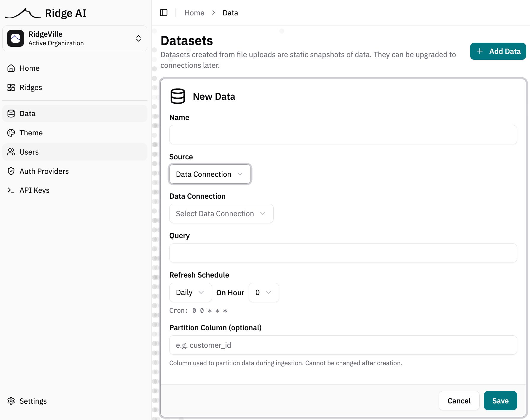530x420 pixels.
Task: Select the Theme palette icon
Action: click(11, 133)
